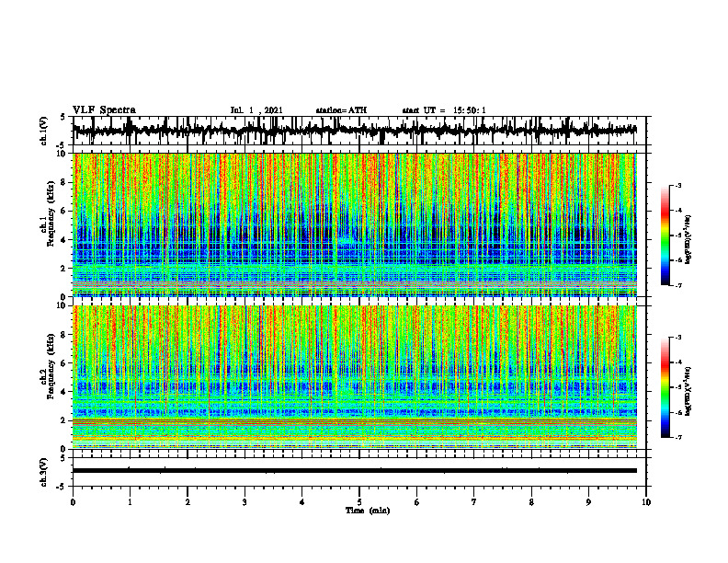The image size is (728, 563).
Task: Click time-axis tick label "9"
Action: (588, 502)
